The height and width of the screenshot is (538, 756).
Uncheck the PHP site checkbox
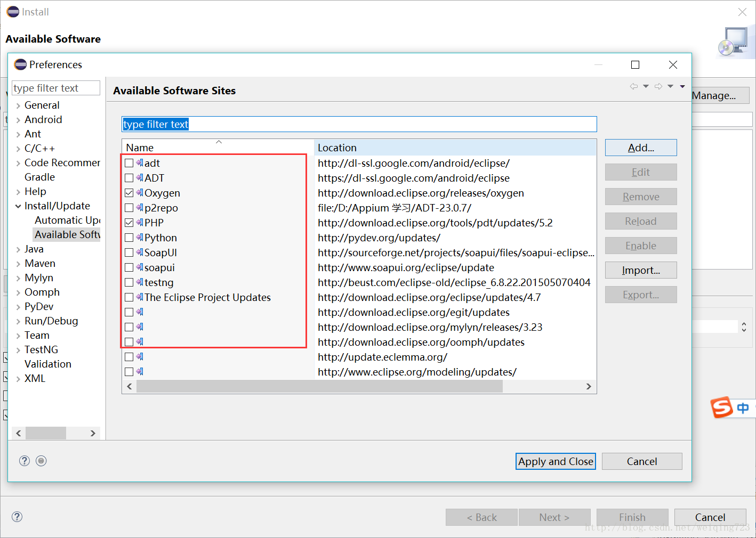tap(129, 223)
